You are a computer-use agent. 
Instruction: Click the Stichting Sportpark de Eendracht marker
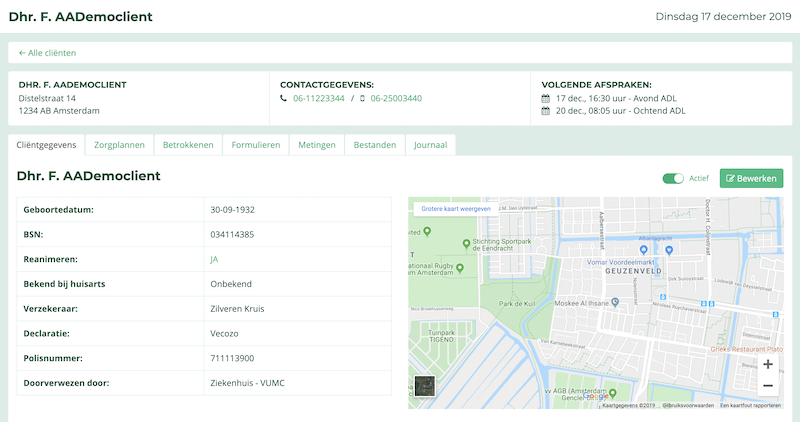[x=466, y=243]
